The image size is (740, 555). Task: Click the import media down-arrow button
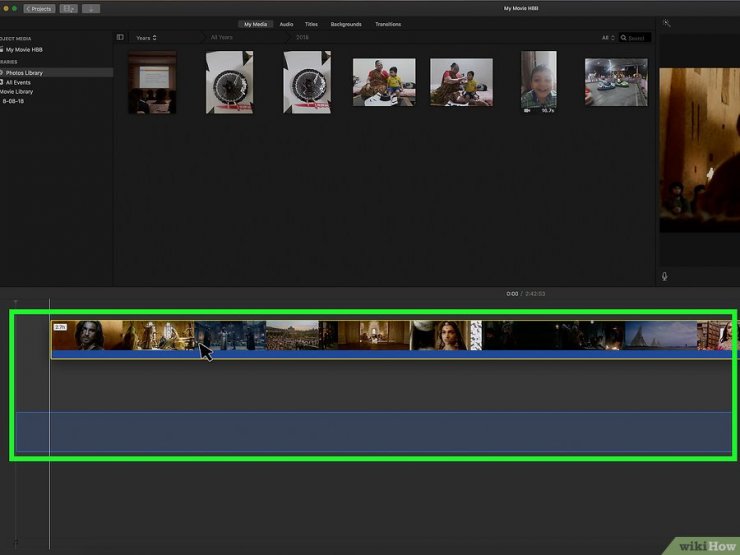[91, 8]
